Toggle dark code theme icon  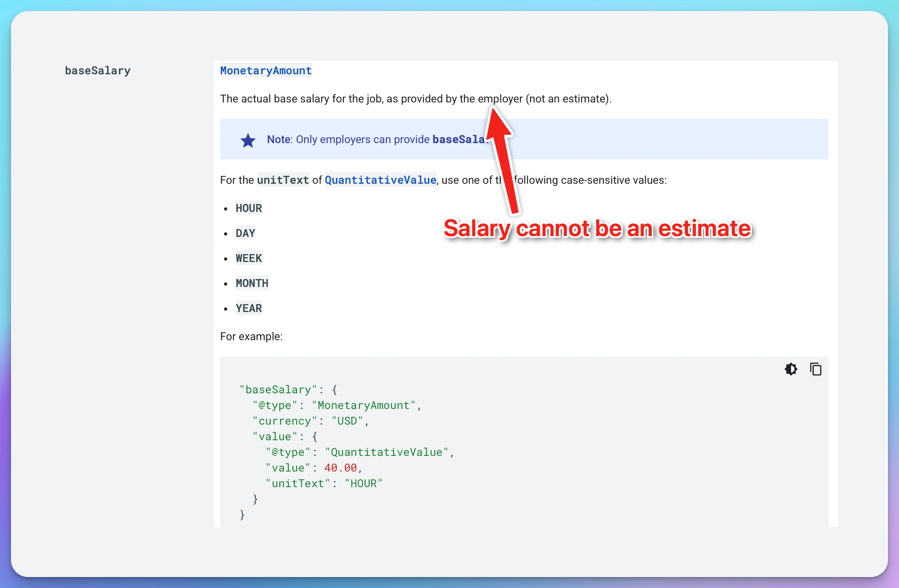[791, 369]
